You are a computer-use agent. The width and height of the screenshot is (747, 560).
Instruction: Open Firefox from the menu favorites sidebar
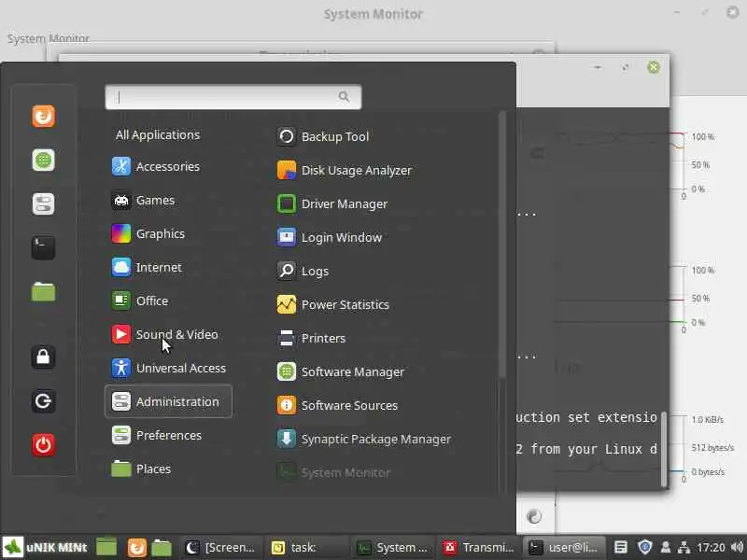[43, 116]
